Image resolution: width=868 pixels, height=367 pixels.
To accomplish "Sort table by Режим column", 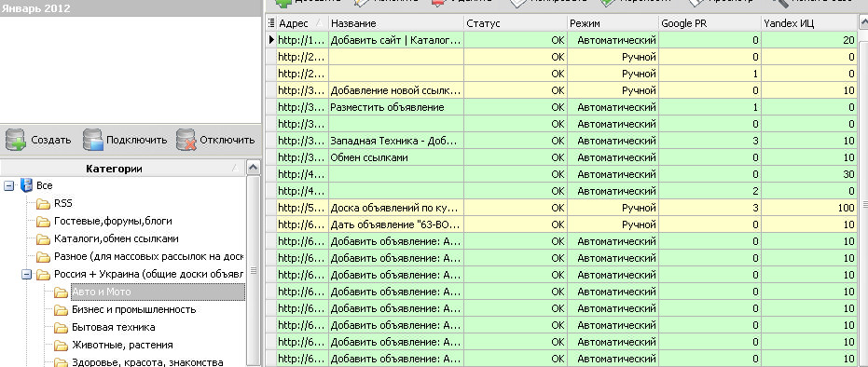I will coord(613,23).
